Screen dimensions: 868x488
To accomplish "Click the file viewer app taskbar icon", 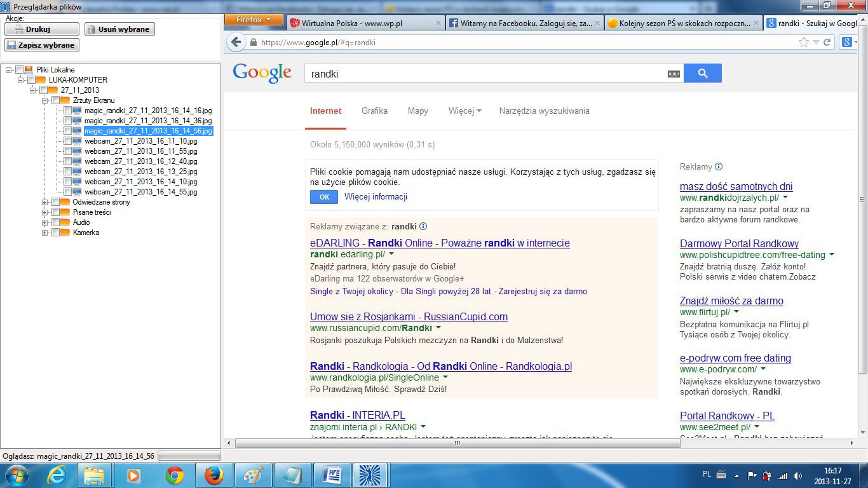I will click(370, 475).
